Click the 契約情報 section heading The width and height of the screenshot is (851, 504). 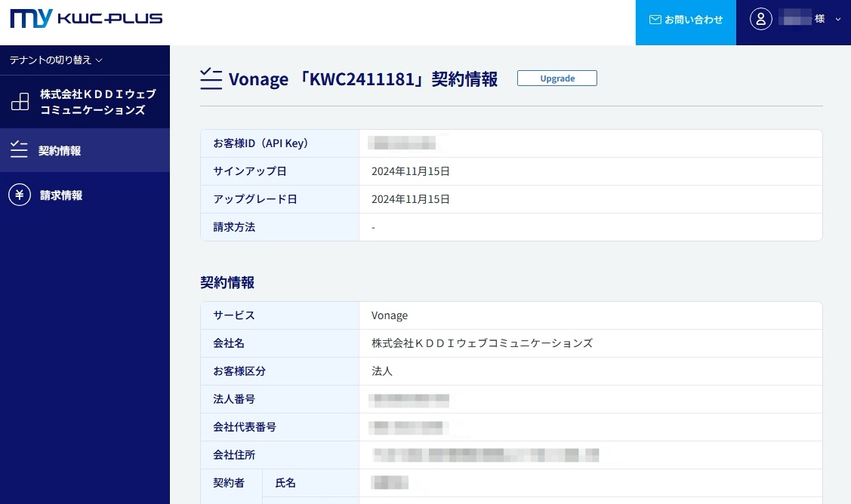pos(227,283)
